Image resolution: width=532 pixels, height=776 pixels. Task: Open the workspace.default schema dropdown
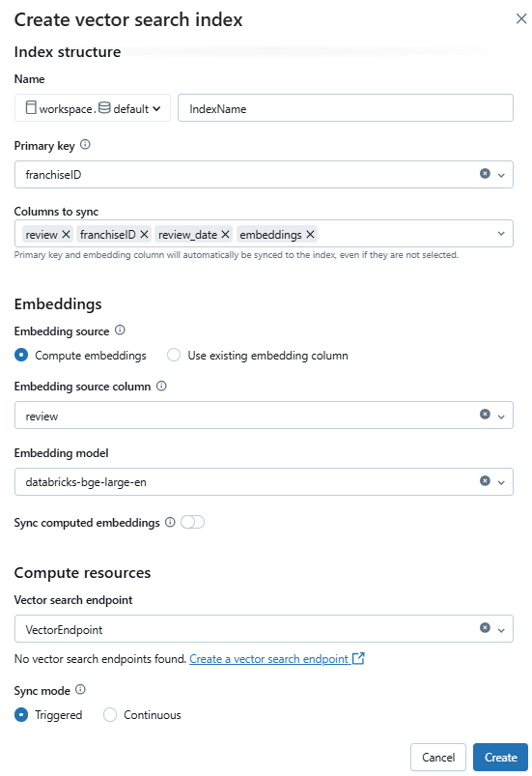coord(93,108)
